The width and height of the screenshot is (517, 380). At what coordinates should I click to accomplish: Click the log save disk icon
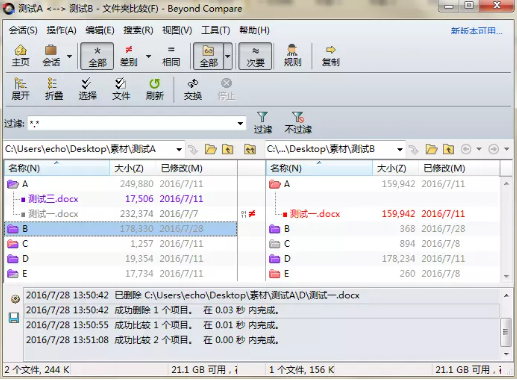coord(14,317)
